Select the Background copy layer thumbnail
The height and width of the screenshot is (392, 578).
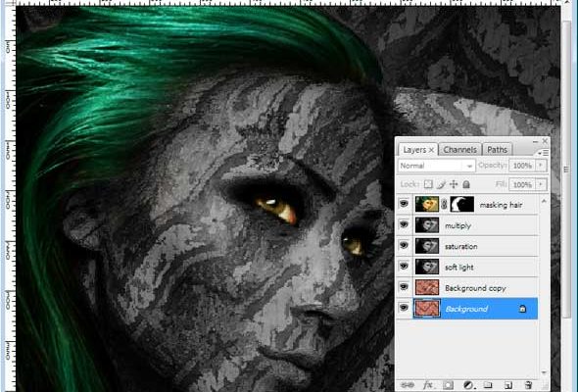click(427, 287)
